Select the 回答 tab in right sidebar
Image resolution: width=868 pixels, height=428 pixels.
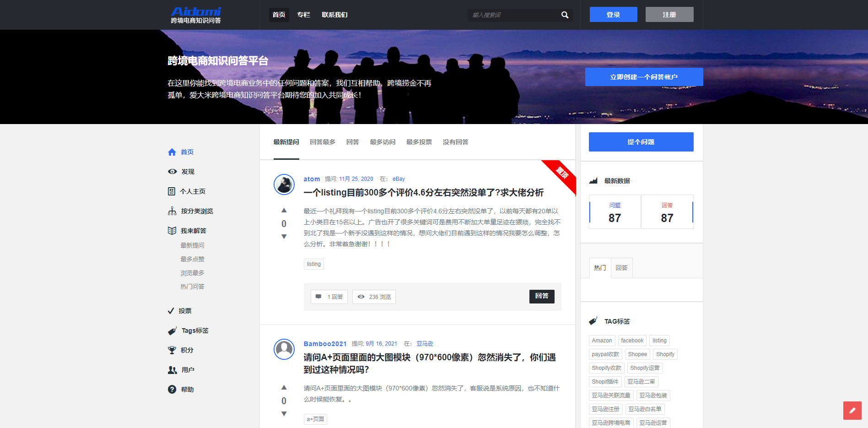(622, 268)
